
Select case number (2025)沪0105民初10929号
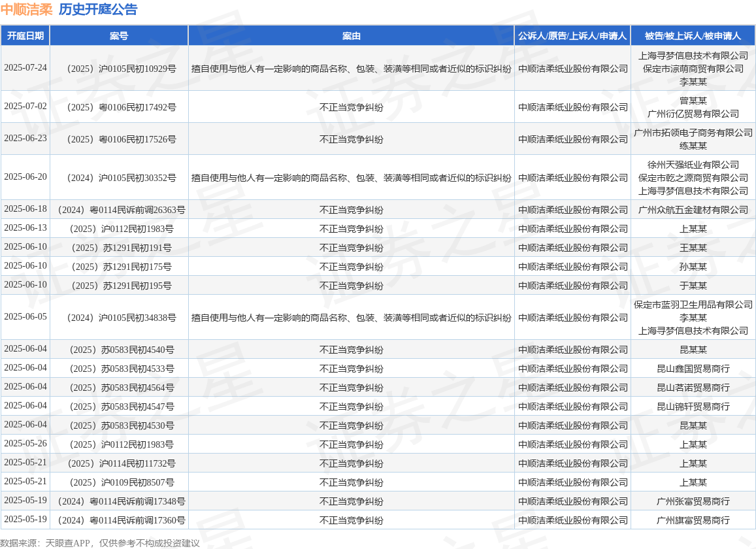click(119, 69)
